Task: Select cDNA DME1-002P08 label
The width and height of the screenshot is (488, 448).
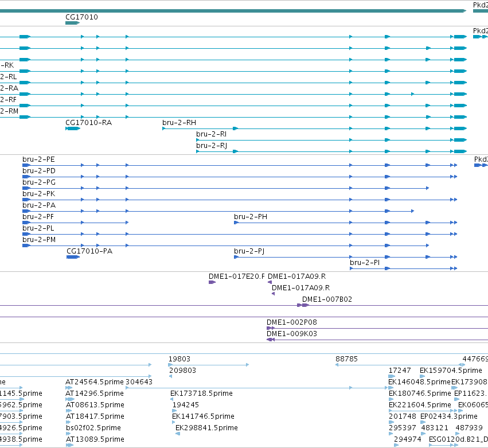Action: (292, 322)
